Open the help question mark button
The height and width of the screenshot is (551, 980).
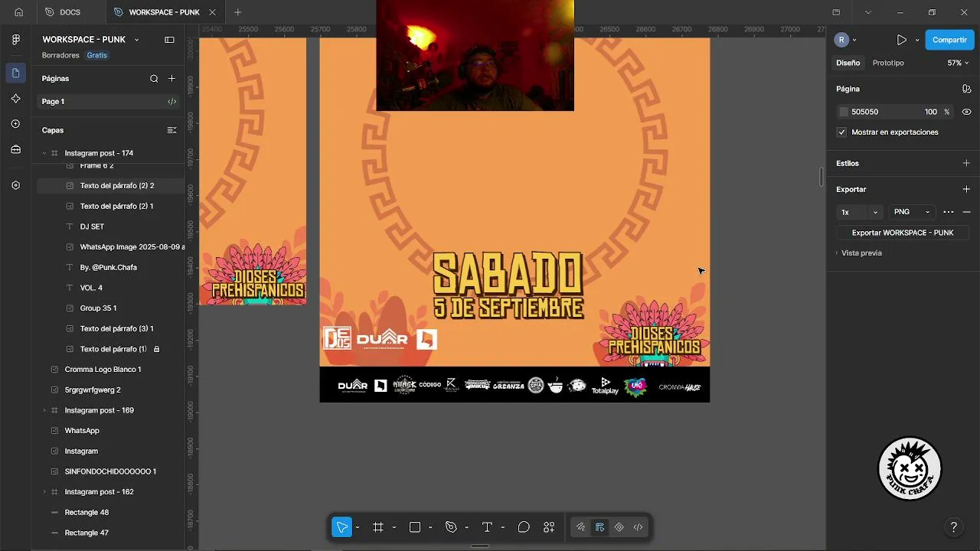[x=953, y=527]
